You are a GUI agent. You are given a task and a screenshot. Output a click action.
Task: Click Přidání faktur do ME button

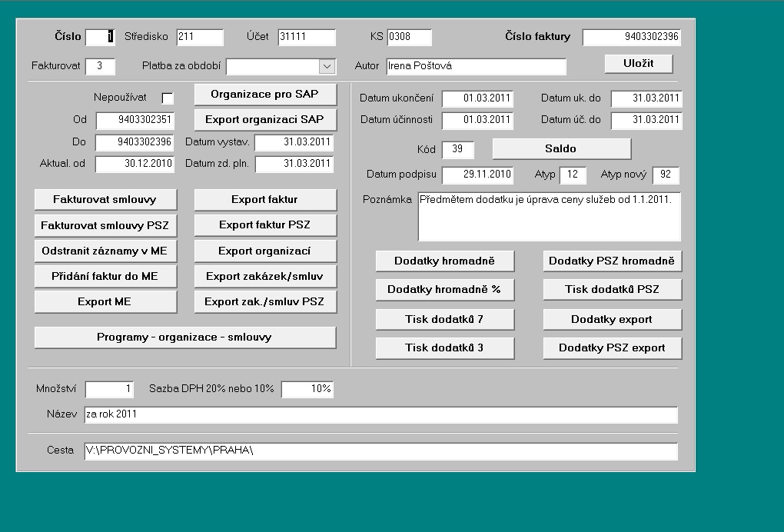coord(105,277)
